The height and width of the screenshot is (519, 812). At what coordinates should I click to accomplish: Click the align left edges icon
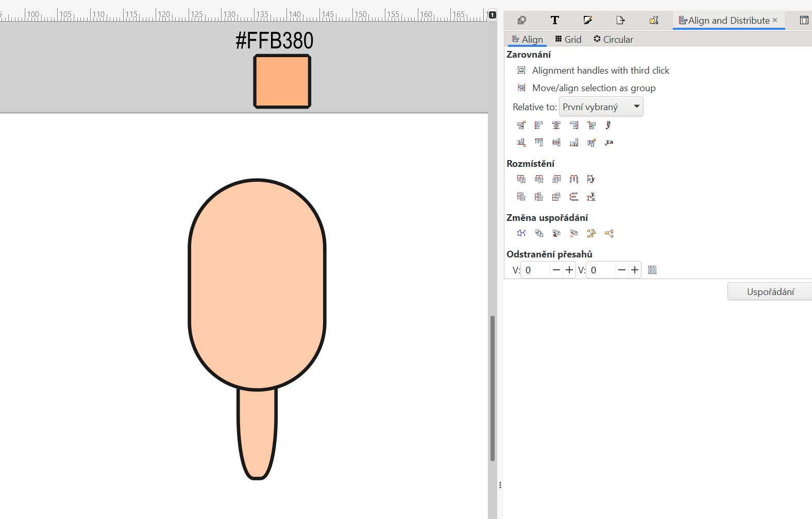(x=539, y=125)
